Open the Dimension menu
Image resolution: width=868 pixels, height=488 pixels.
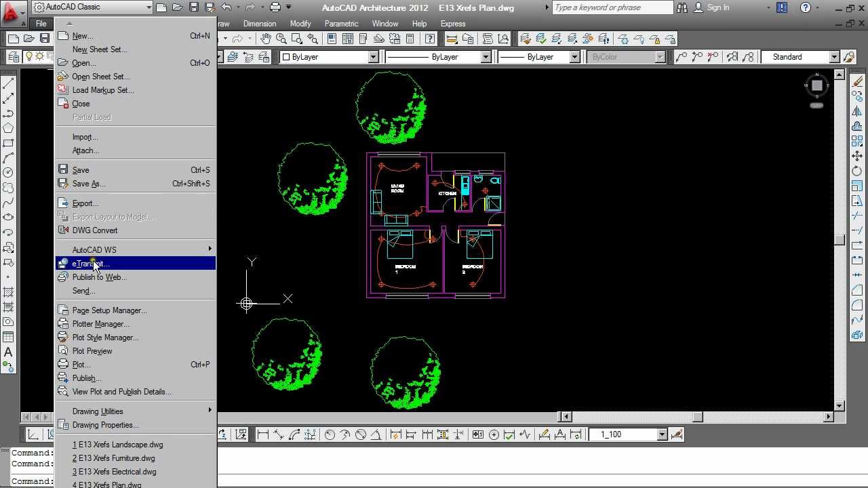(260, 24)
